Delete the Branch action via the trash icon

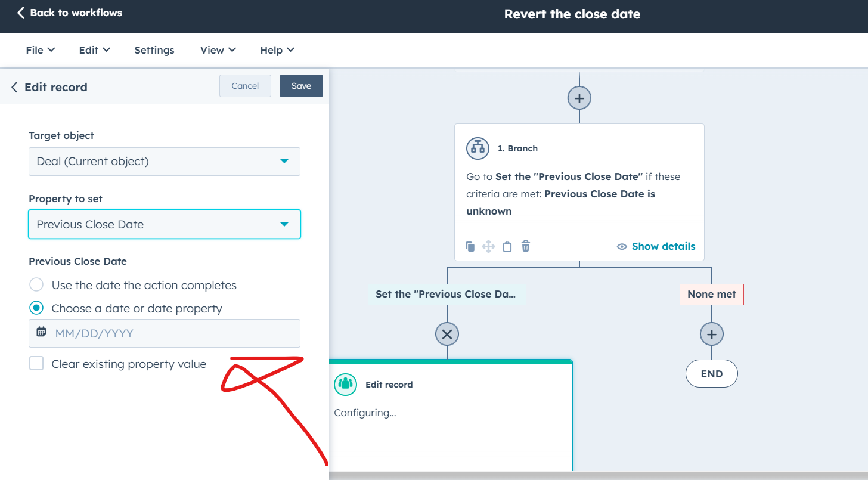coord(525,246)
